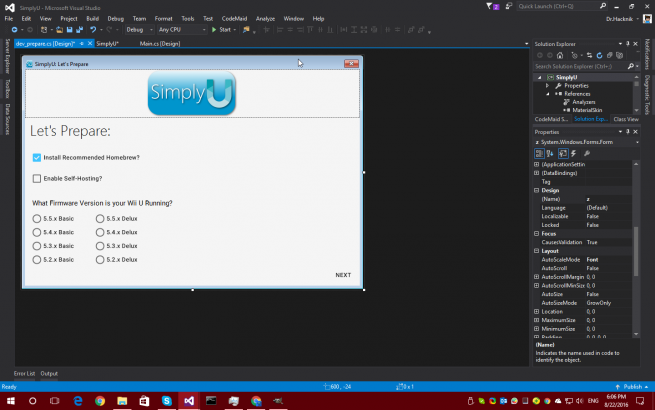
Task: Open the Debug configuration dropdown
Action: coord(140,30)
